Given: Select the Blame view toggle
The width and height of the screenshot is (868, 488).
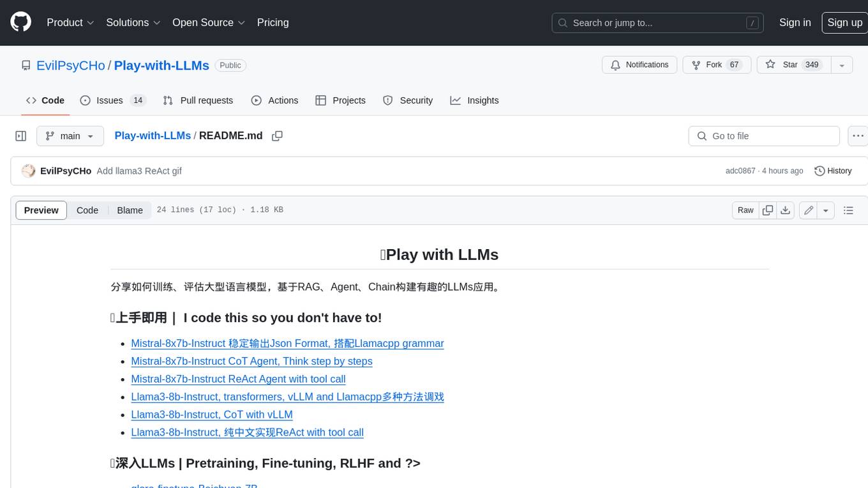Looking at the screenshot, I should click(x=130, y=210).
